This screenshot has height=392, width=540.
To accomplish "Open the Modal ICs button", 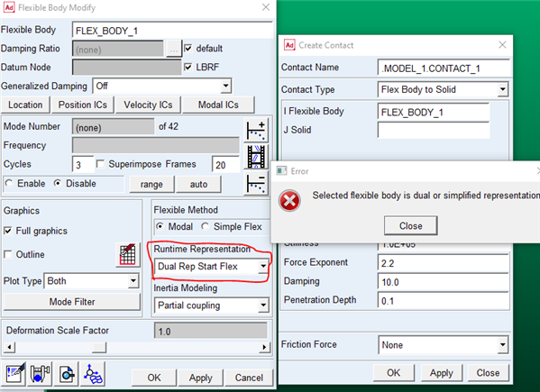I will [218, 105].
